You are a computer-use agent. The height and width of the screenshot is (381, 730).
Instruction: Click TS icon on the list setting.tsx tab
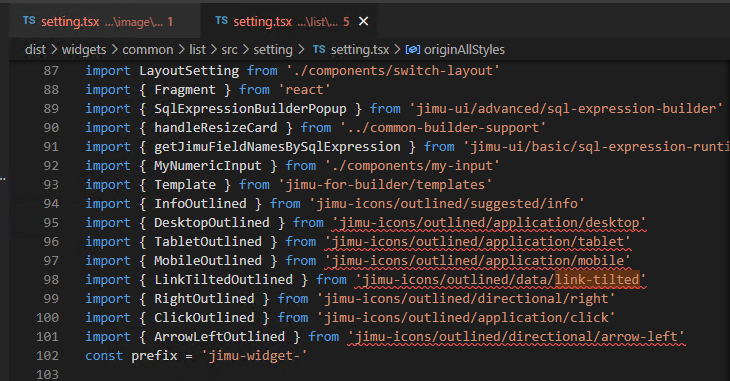tap(222, 20)
